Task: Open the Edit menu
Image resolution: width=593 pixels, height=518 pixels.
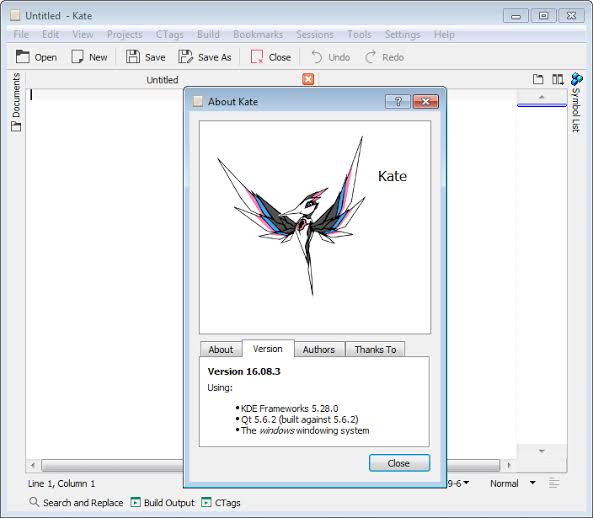Action: point(50,34)
